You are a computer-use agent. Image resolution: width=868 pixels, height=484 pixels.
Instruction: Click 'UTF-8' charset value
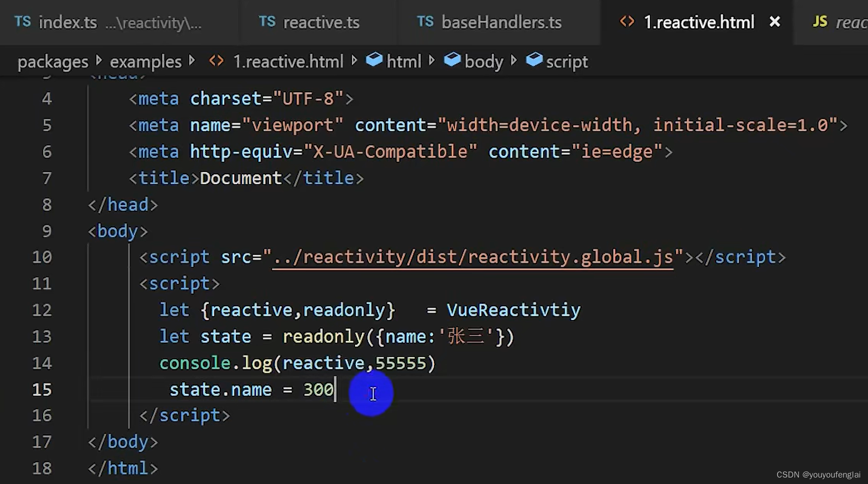tap(308, 99)
